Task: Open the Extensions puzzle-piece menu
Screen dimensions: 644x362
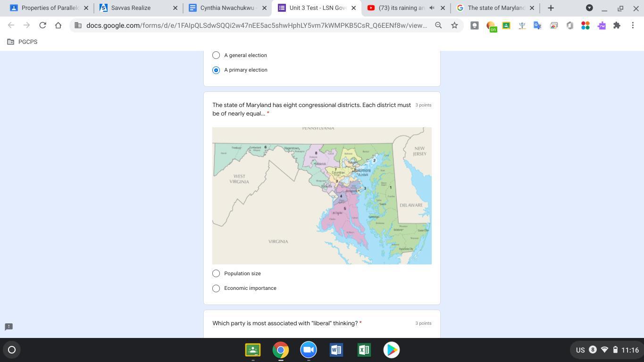Action: coord(617,25)
